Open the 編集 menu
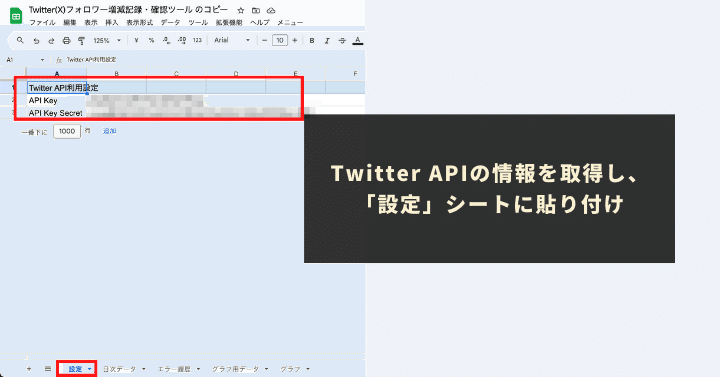The width and height of the screenshot is (720, 377). pos(70,22)
